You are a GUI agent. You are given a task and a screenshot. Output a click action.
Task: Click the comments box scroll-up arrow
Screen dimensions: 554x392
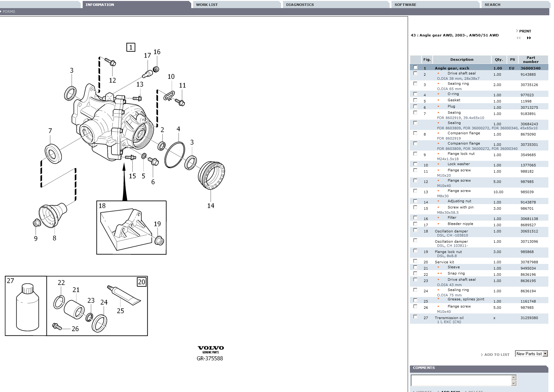point(514,377)
